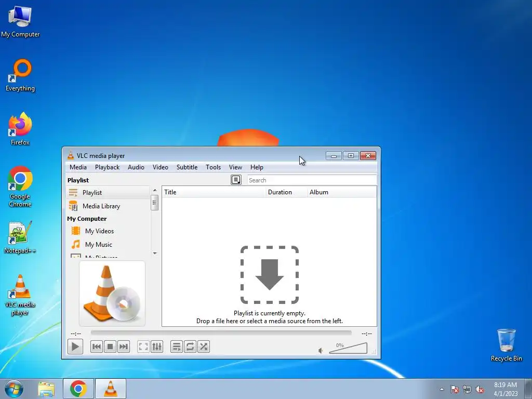This screenshot has width=532, height=399.
Task: Open Action Center flag icon
Action: click(x=455, y=390)
